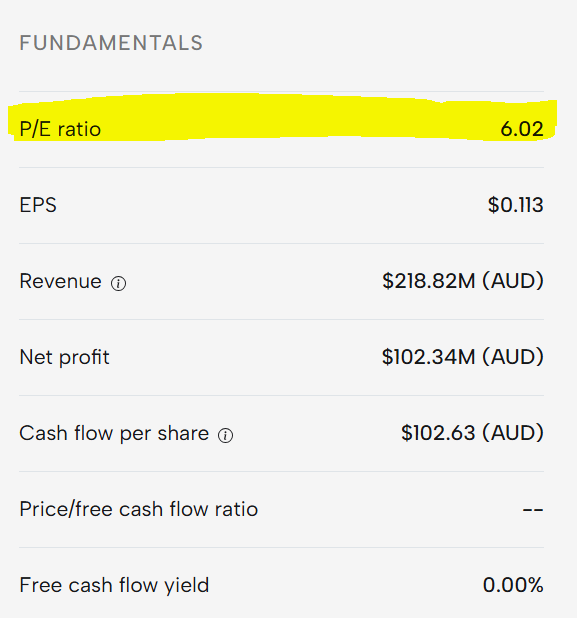Click the blank area of the EPS row
Image resolution: width=577 pixels, height=618 pixels.
click(x=272, y=205)
